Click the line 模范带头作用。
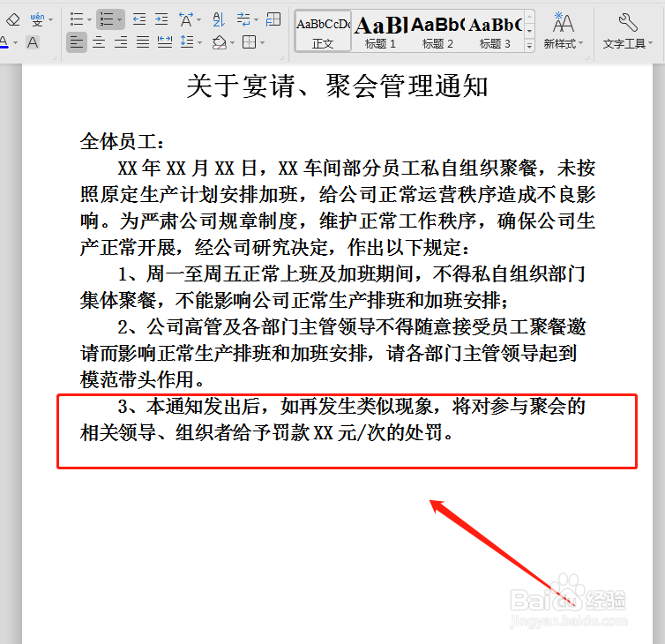This screenshot has height=644, width=665. 143,379
